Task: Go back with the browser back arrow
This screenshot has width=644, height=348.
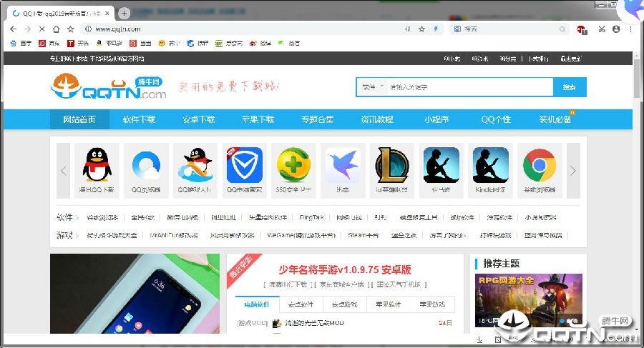Action: pos(13,29)
